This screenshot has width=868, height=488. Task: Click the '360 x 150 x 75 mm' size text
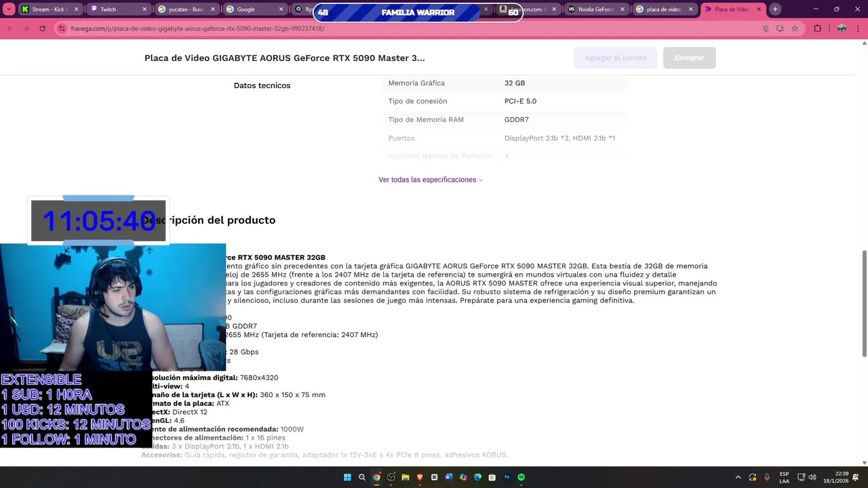pyautogui.click(x=292, y=394)
